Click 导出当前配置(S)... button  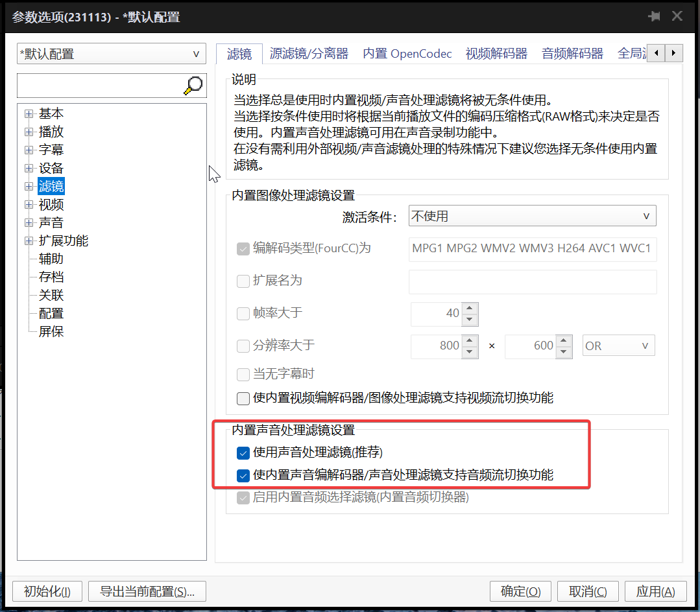[147, 591]
